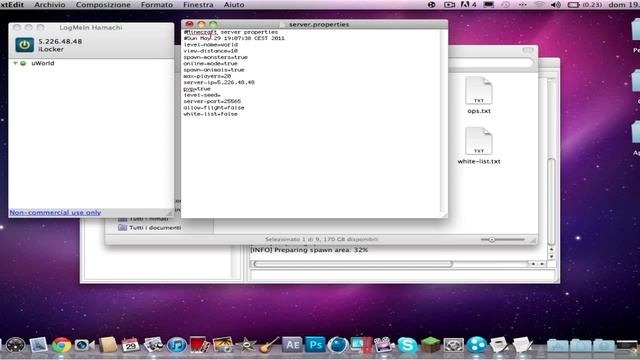640x360 pixels.
Task: Launch Adobe After Effects from the dock
Action: coord(292,345)
